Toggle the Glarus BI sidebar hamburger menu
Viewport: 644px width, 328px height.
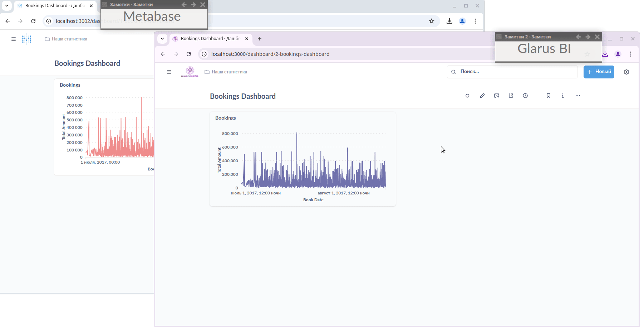(169, 72)
